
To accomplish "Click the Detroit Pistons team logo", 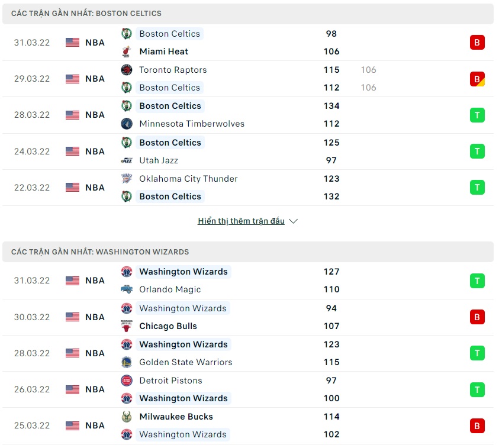I will pyautogui.click(x=126, y=381).
